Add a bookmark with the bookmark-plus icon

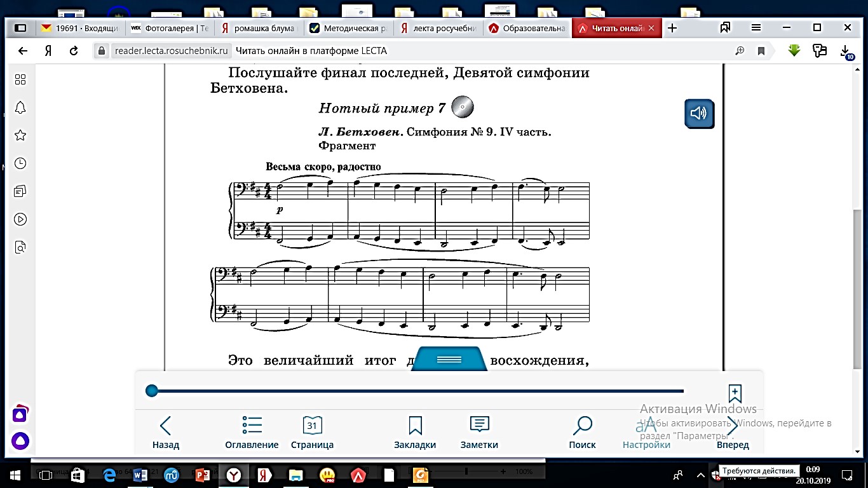coord(735,393)
